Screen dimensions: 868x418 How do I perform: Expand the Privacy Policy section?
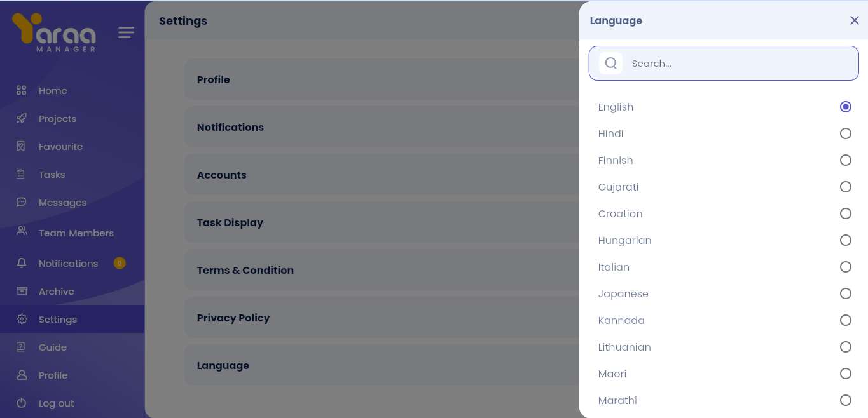(382, 318)
